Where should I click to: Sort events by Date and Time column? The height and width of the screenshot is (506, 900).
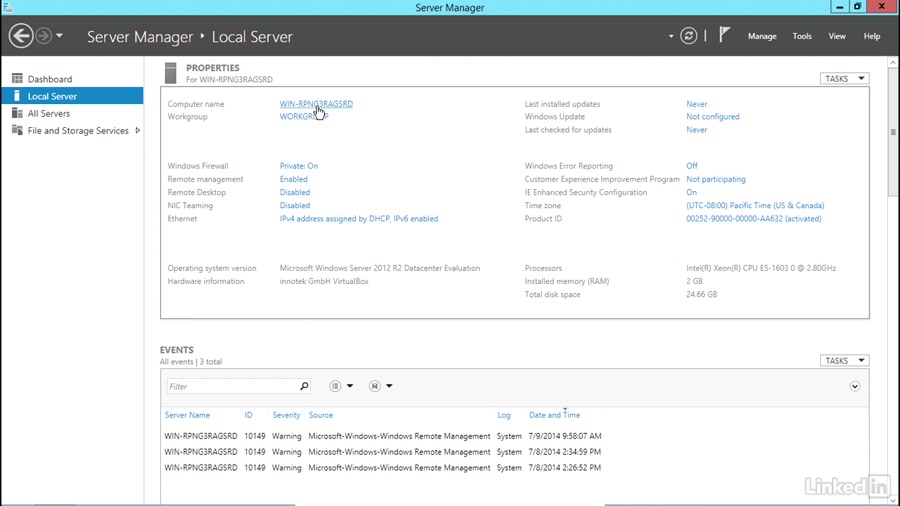pos(554,415)
